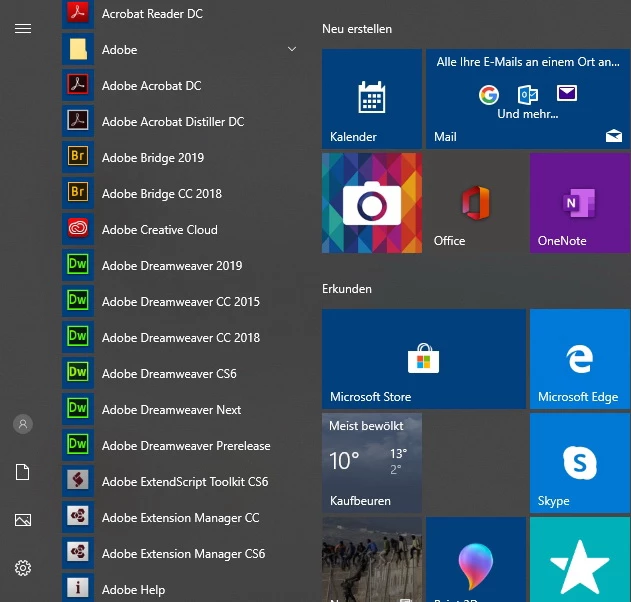Launch Adobe Bridge CC 2018 icon

coord(78,193)
